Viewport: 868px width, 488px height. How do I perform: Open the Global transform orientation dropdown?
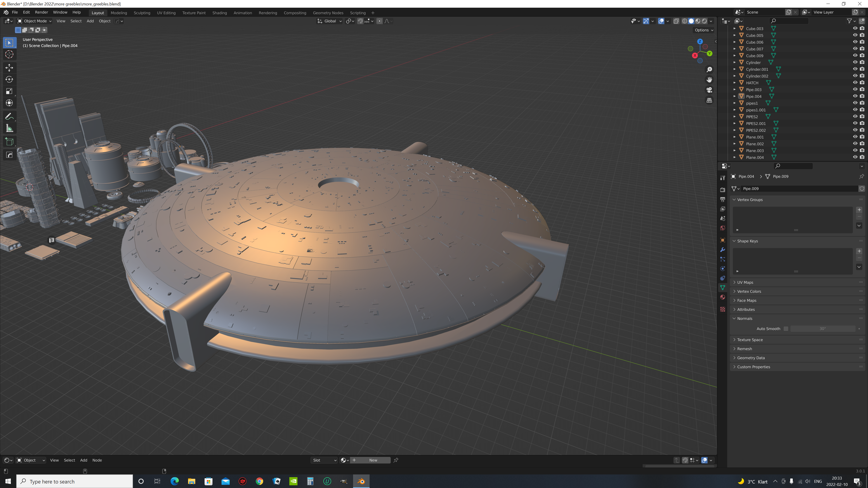pyautogui.click(x=330, y=21)
